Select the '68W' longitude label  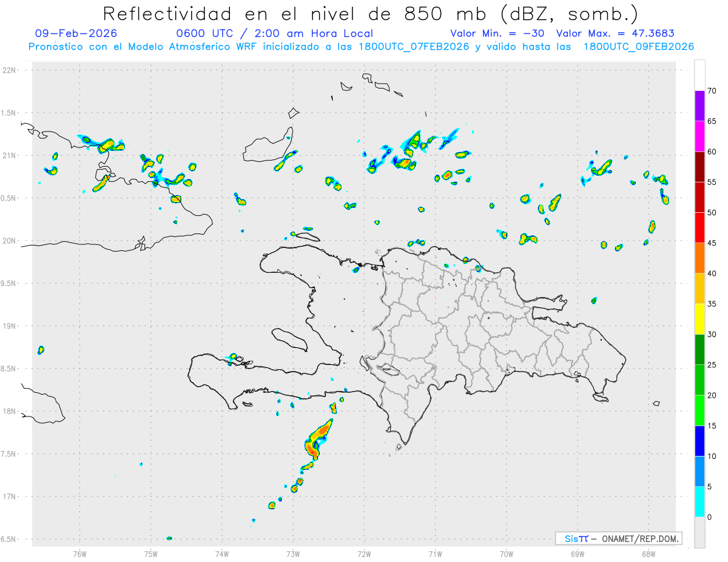point(649,554)
